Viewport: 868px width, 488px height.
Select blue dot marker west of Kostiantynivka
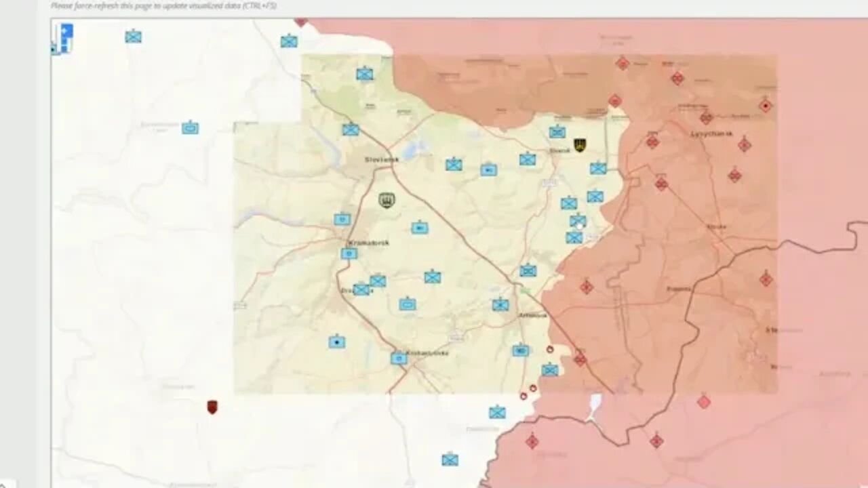coord(337,342)
